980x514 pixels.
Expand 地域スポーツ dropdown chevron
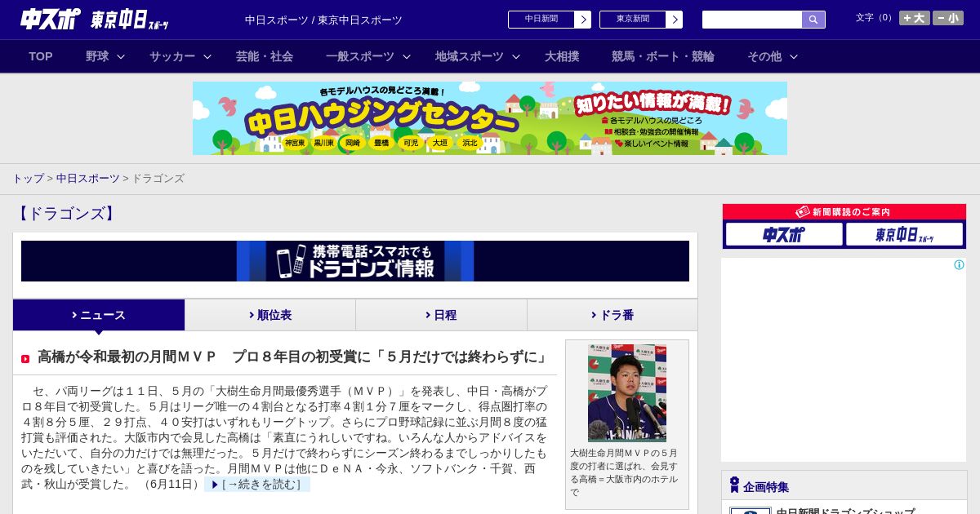tap(516, 56)
